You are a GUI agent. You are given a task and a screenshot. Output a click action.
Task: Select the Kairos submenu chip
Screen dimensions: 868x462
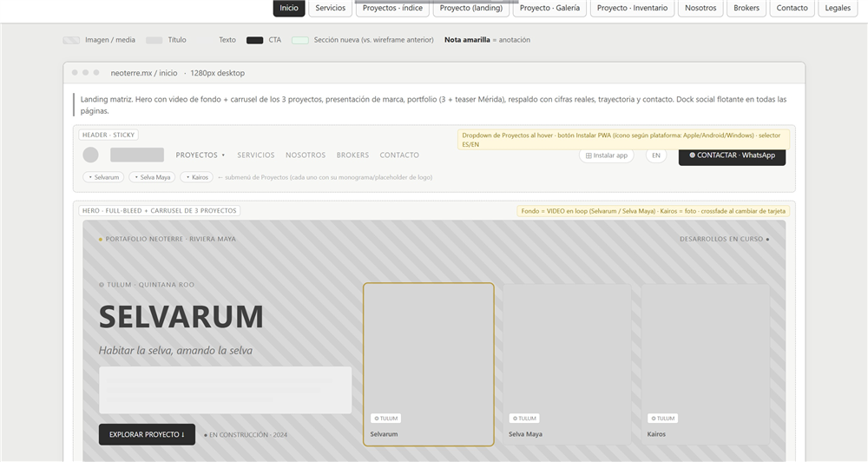pyautogui.click(x=196, y=177)
